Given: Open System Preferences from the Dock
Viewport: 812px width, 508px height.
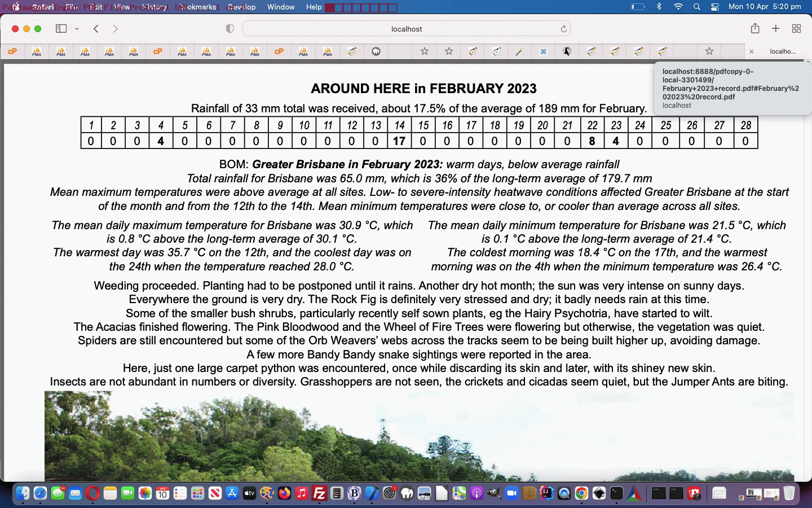Looking at the screenshot, I should click(389, 493).
